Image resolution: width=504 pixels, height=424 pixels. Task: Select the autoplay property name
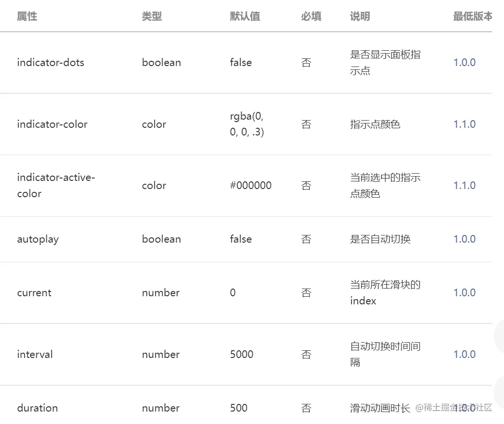[x=38, y=239]
